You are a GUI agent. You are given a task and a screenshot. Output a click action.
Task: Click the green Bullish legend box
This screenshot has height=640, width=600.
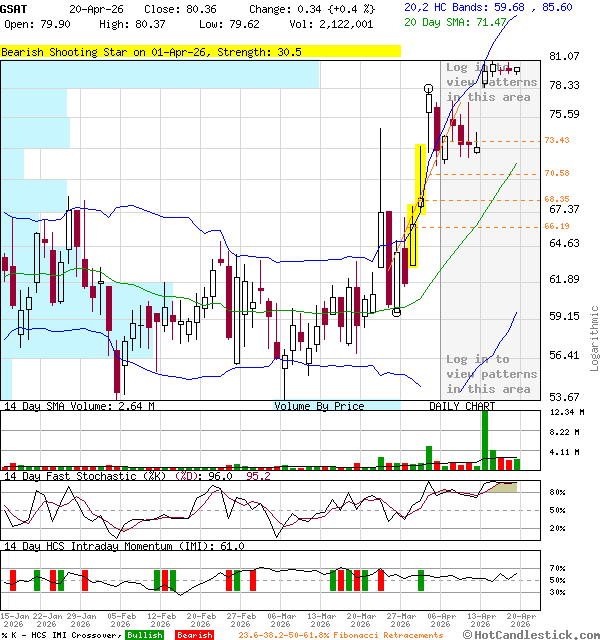pos(144,635)
